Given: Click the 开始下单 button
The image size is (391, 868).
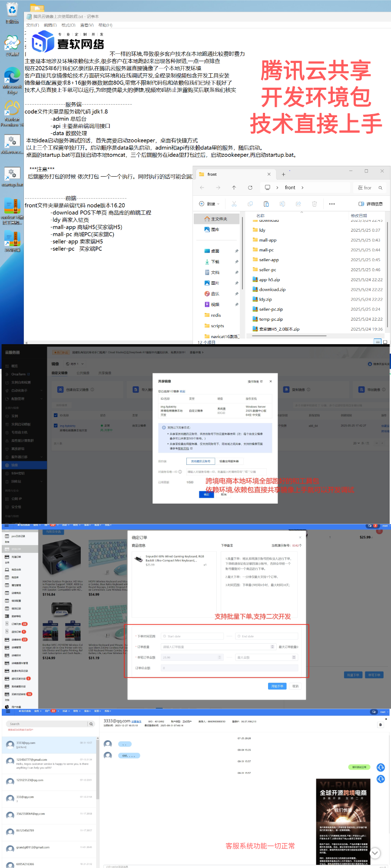Looking at the screenshot, I should [277, 686].
